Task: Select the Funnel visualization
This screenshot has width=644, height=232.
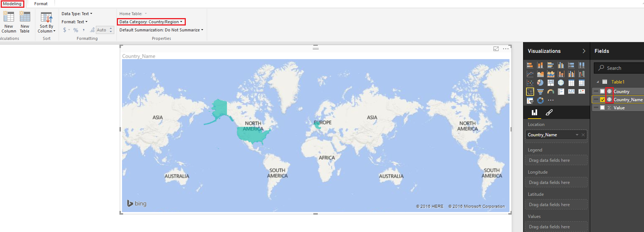Action: (x=540, y=92)
